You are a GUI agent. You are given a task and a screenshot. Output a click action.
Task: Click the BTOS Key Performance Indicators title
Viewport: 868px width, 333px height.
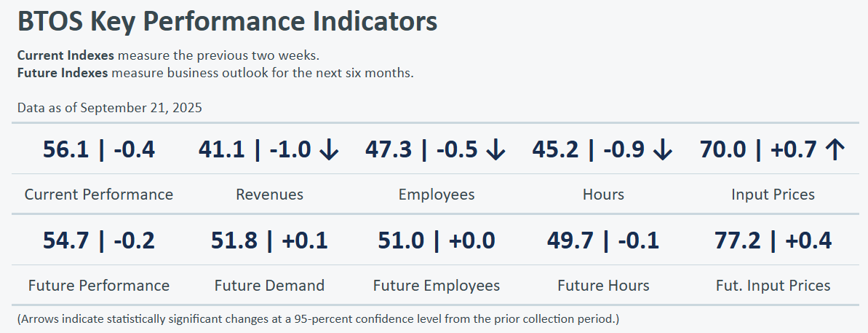pyautogui.click(x=227, y=22)
